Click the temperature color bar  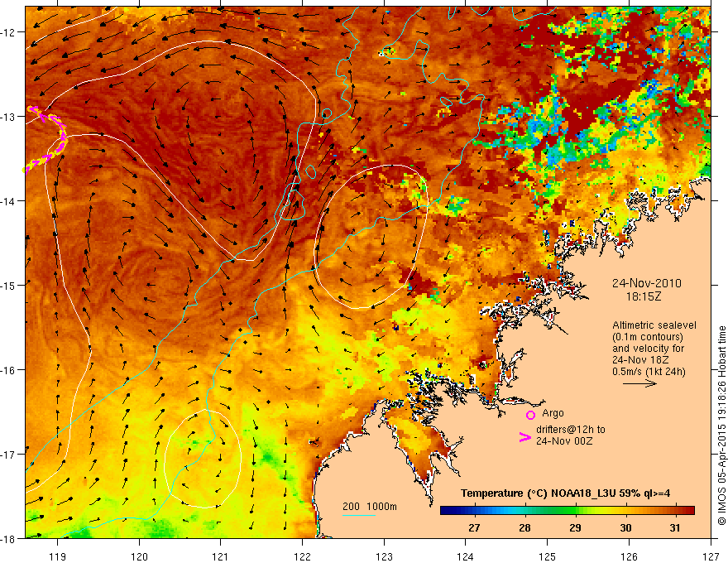(x=568, y=510)
